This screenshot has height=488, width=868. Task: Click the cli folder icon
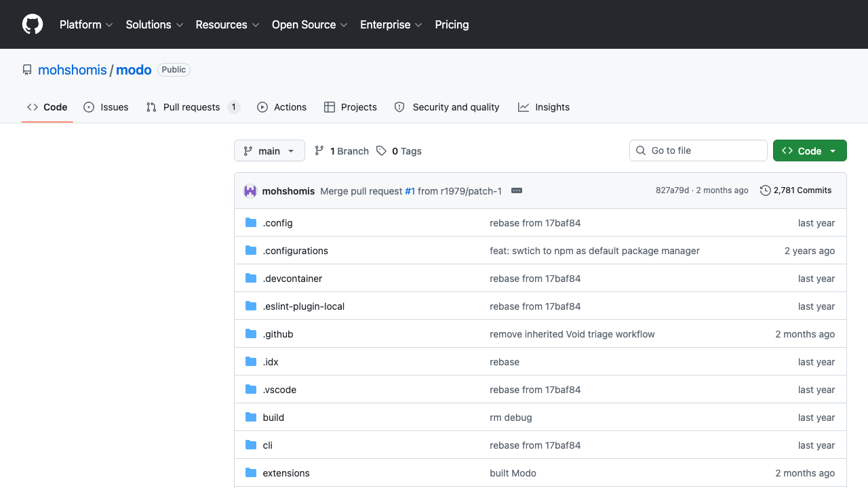[x=251, y=445]
